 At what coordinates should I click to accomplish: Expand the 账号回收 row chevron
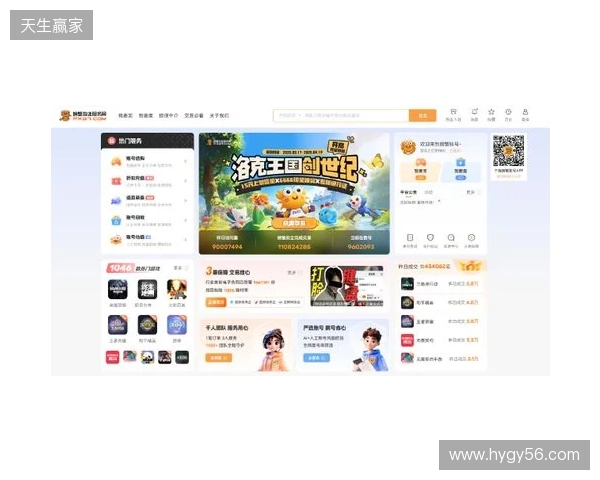point(186,220)
